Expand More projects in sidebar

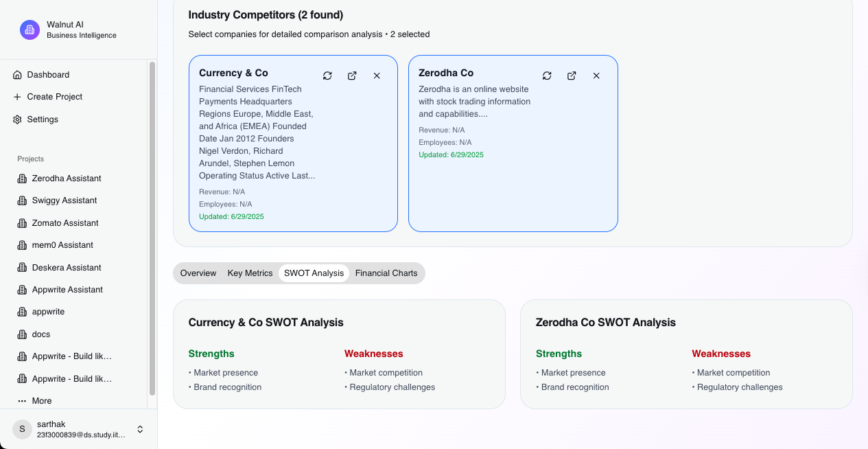[x=41, y=401]
